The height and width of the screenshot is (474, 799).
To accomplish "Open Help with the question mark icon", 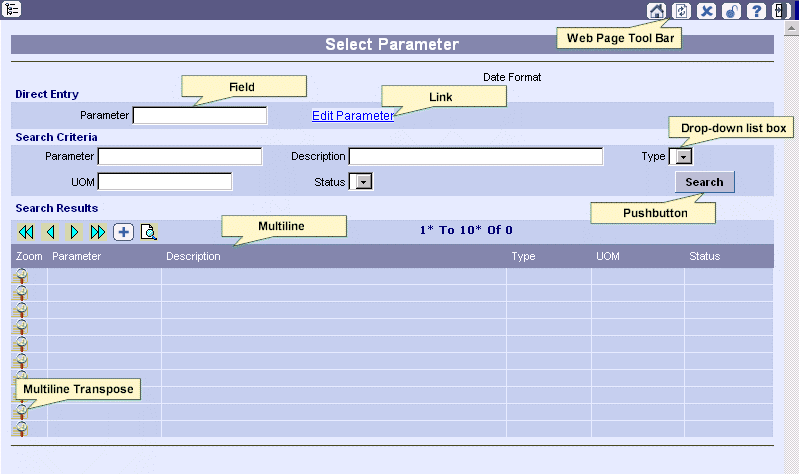I will pyautogui.click(x=756, y=11).
